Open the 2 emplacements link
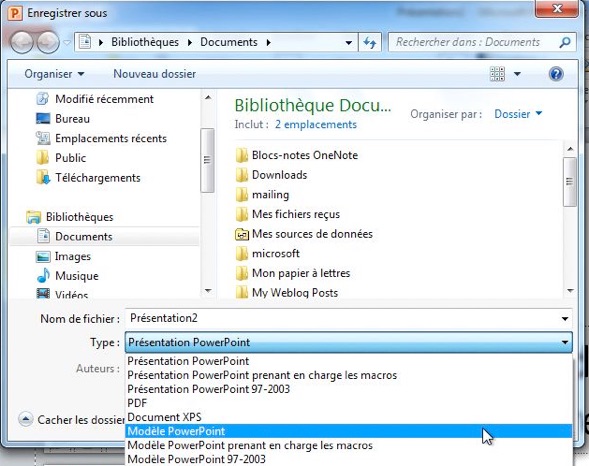589x466 pixels. tap(316, 124)
